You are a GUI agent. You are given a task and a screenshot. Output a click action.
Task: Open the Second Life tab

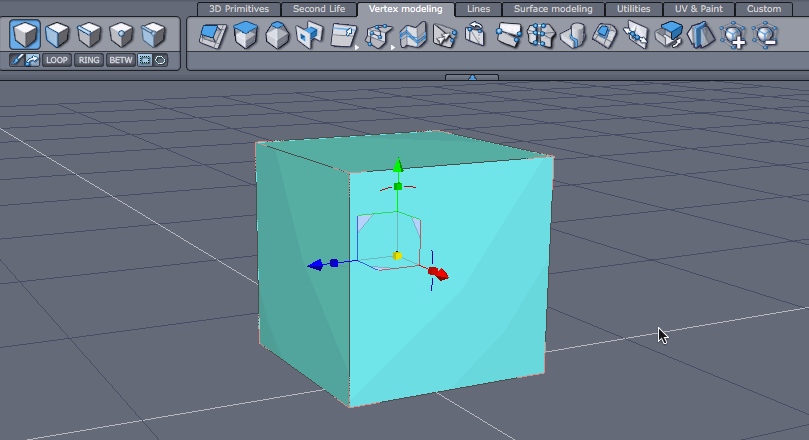tap(319, 9)
